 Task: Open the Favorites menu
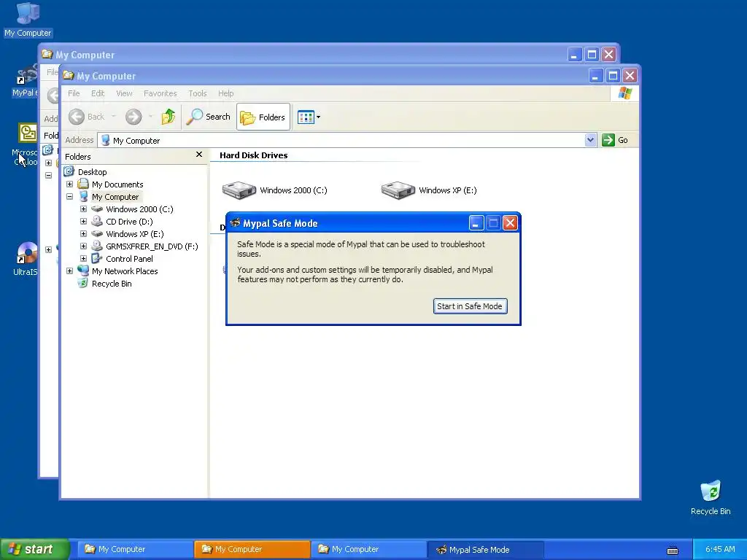(160, 93)
